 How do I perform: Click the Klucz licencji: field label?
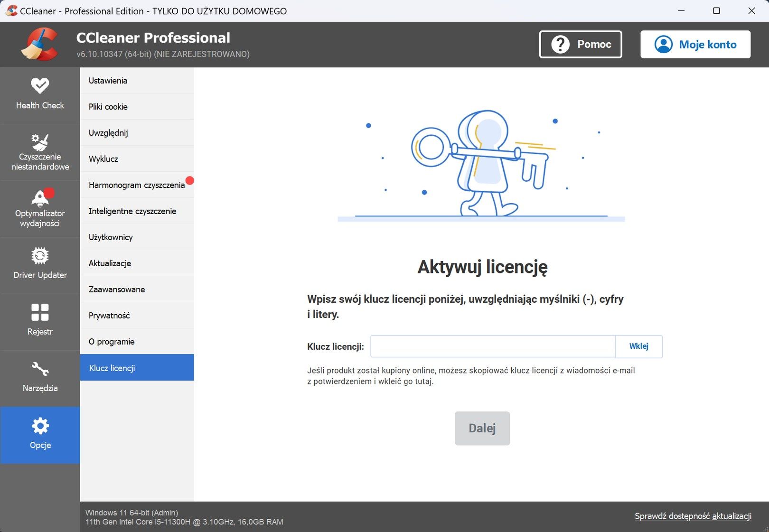[336, 347]
